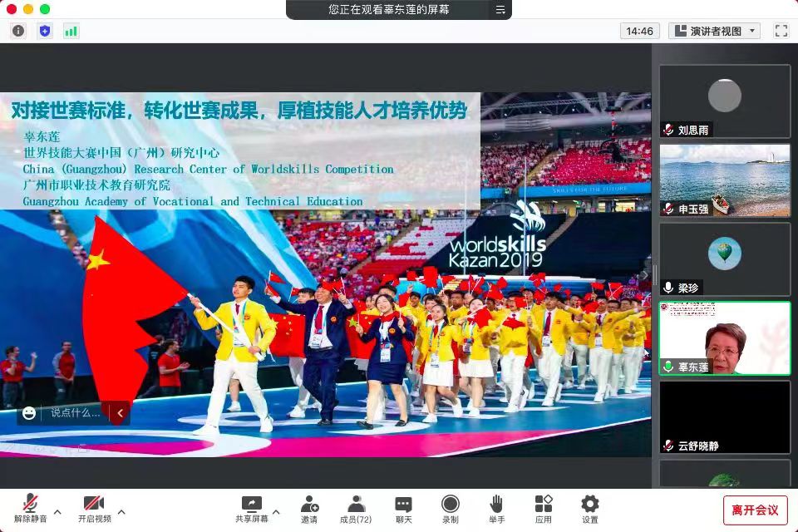Unmute microphone with 解除静音
Screen dimensions: 798x532
[30, 509]
